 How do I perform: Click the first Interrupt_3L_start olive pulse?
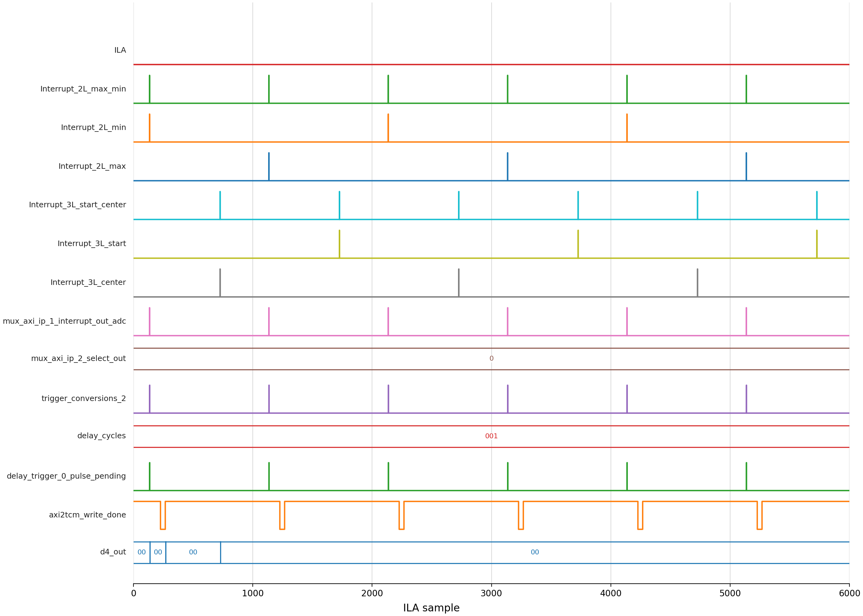click(339, 244)
